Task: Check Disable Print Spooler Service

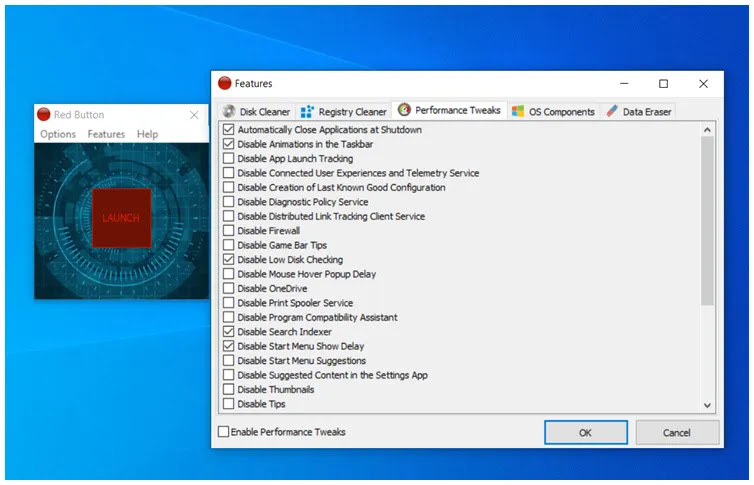Action: tap(229, 303)
